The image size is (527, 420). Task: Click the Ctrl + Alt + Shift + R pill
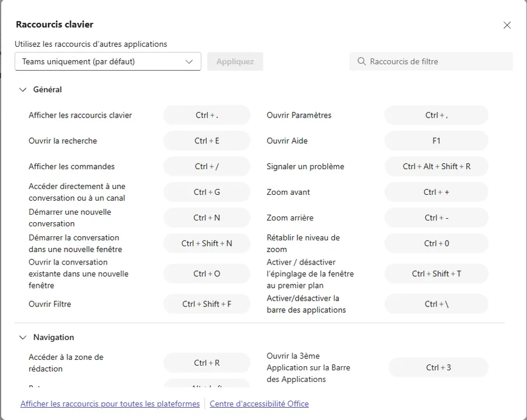click(x=436, y=167)
